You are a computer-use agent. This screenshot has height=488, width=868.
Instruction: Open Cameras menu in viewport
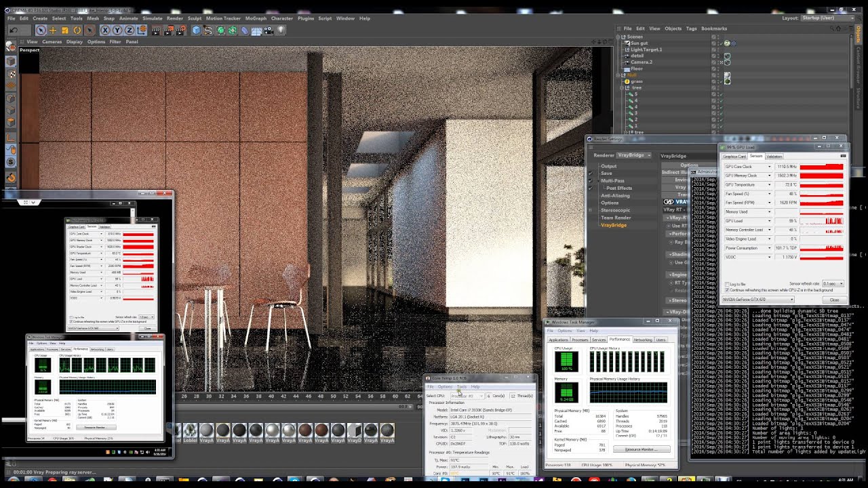52,41
